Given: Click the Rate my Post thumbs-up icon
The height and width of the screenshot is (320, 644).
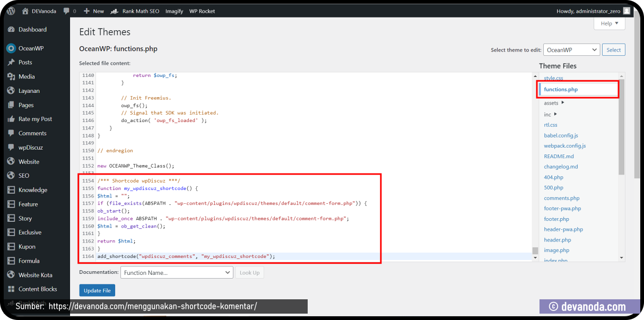Looking at the screenshot, I should (11, 119).
